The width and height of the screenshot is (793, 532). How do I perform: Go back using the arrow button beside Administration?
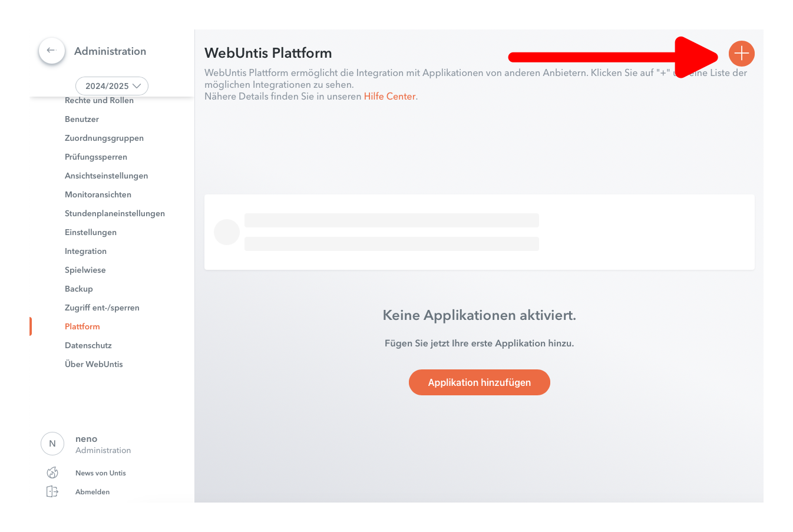(51, 51)
